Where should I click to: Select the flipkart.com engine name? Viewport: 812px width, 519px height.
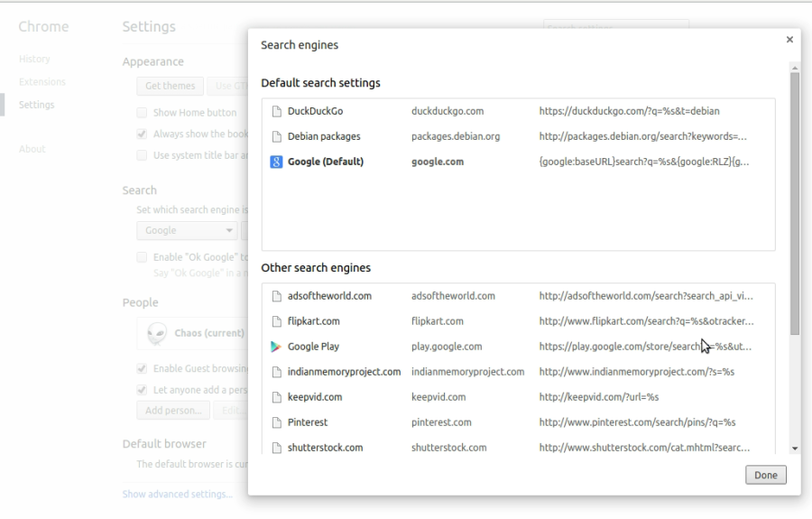314,321
